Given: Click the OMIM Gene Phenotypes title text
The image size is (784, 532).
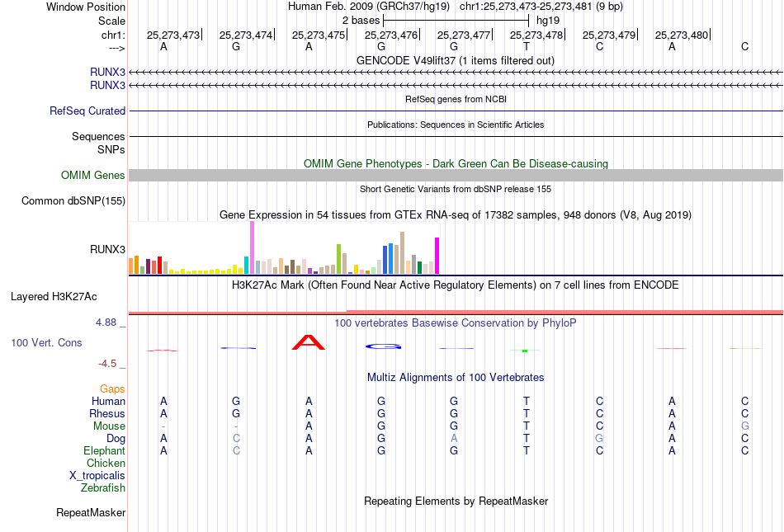Looking at the screenshot, I should click(x=456, y=163).
